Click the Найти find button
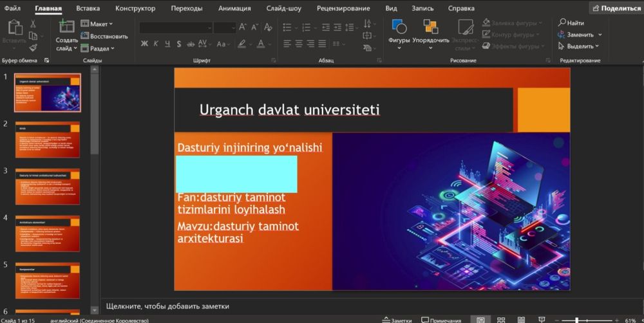Screen dimensions: 644x323 [571, 23]
